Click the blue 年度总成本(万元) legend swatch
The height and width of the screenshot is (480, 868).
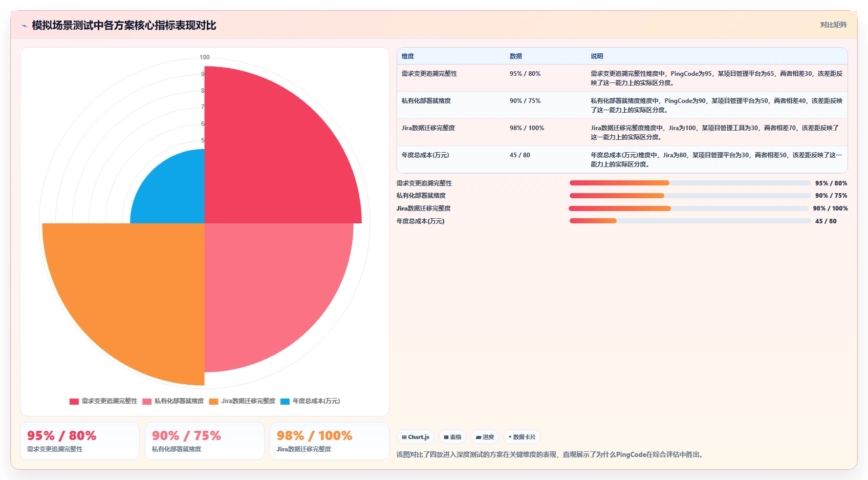tap(285, 401)
